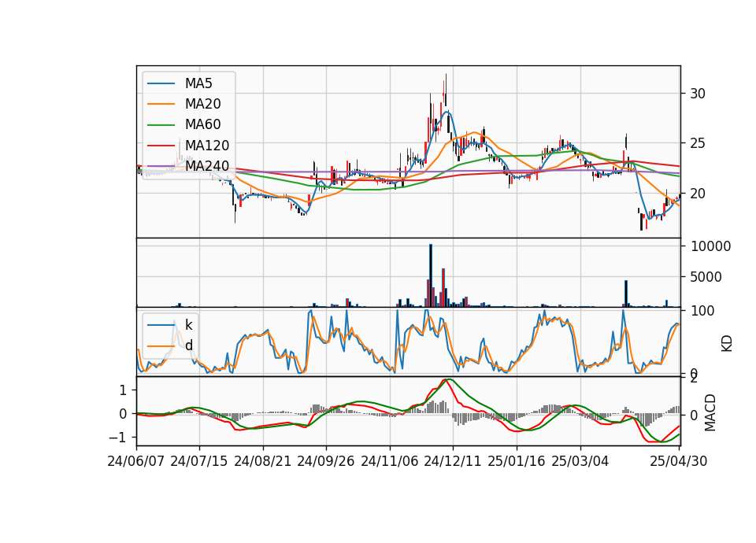Click the price axis value 25
Screen dimensions: 756x543
coord(698,143)
